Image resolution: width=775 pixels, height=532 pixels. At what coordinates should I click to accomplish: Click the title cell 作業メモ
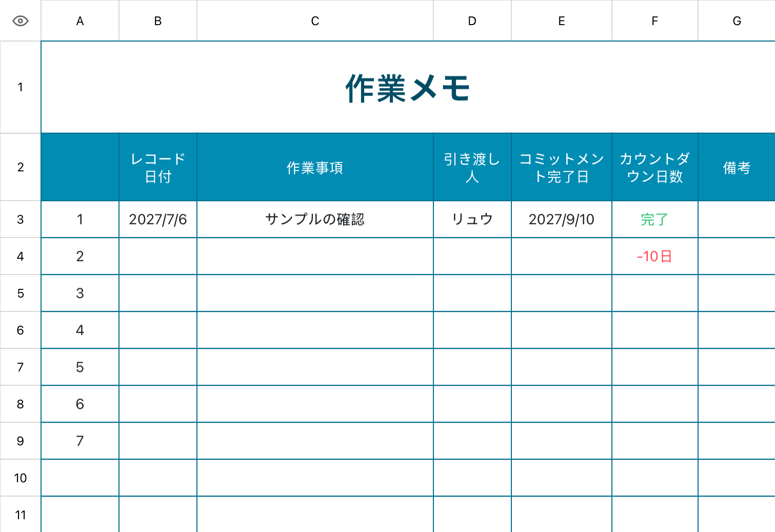pyautogui.click(x=408, y=87)
